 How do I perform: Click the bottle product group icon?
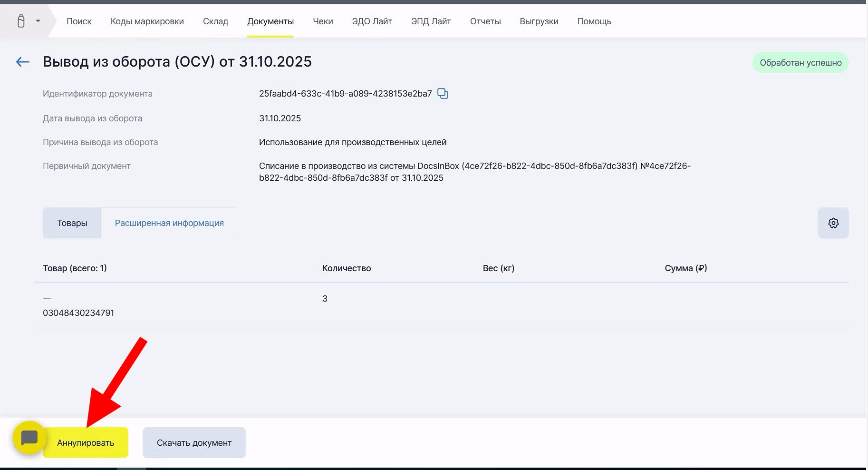tap(21, 21)
